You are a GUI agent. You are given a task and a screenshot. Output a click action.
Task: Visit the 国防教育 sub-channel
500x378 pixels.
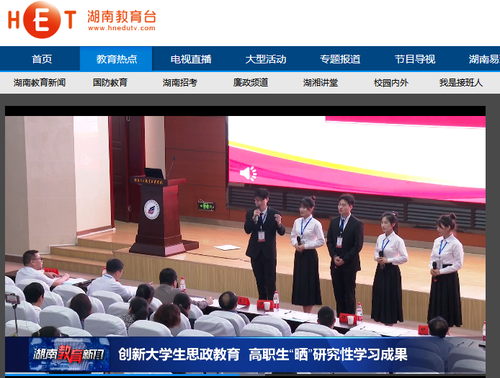pos(110,83)
